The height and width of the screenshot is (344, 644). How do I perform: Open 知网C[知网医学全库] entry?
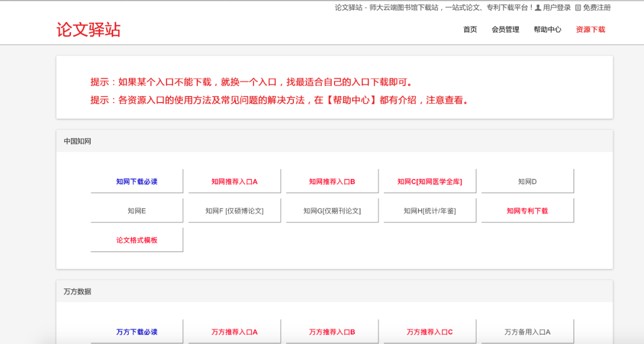pyautogui.click(x=430, y=181)
